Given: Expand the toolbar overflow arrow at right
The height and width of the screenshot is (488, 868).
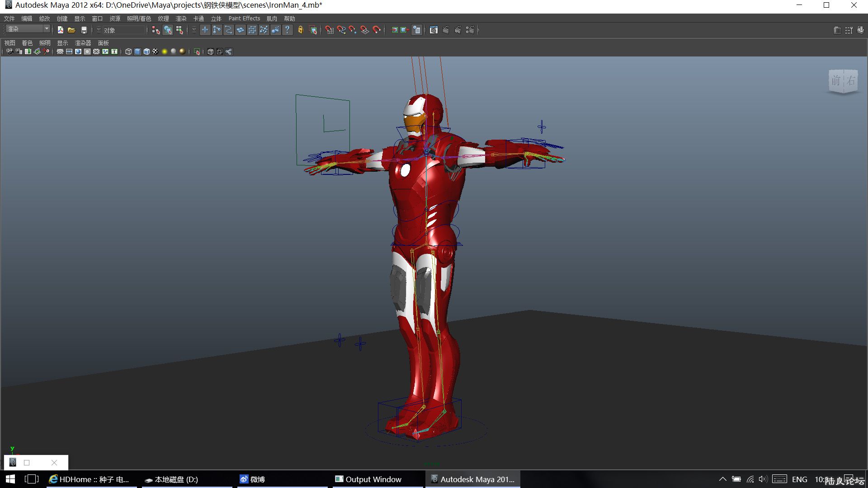Looking at the screenshot, I should click(x=478, y=30).
